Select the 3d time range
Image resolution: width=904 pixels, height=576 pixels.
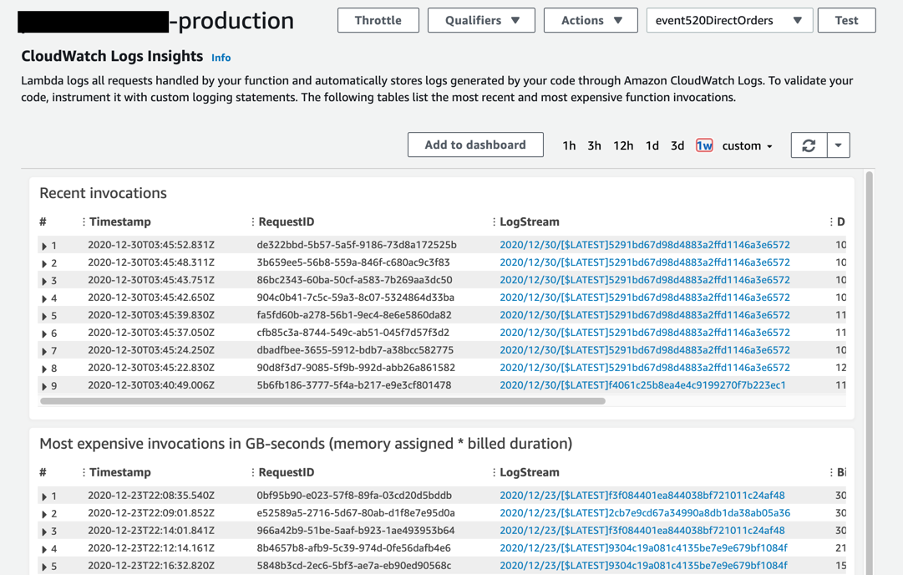[x=677, y=146]
